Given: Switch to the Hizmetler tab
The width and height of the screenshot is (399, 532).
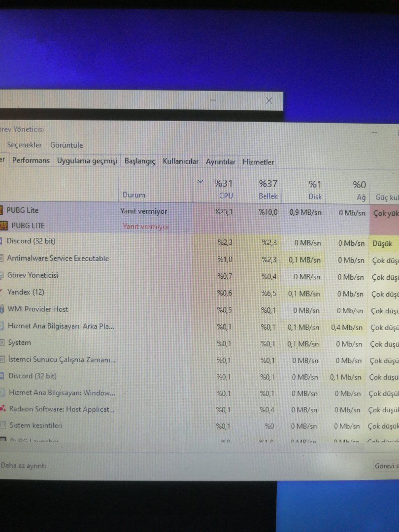Looking at the screenshot, I should point(258,162).
